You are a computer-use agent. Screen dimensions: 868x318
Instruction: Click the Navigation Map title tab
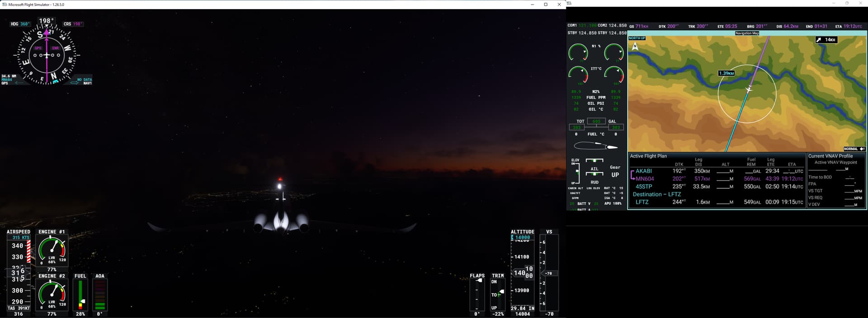[747, 33]
